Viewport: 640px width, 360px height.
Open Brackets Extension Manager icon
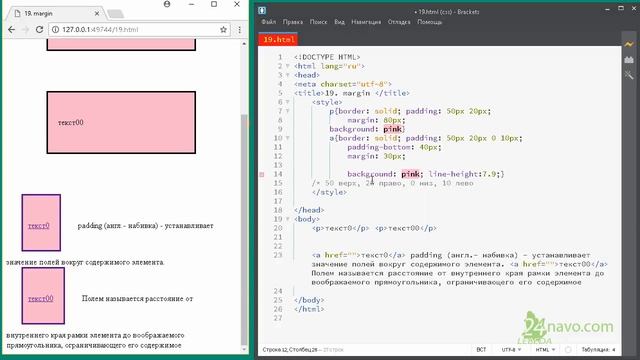(x=629, y=60)
